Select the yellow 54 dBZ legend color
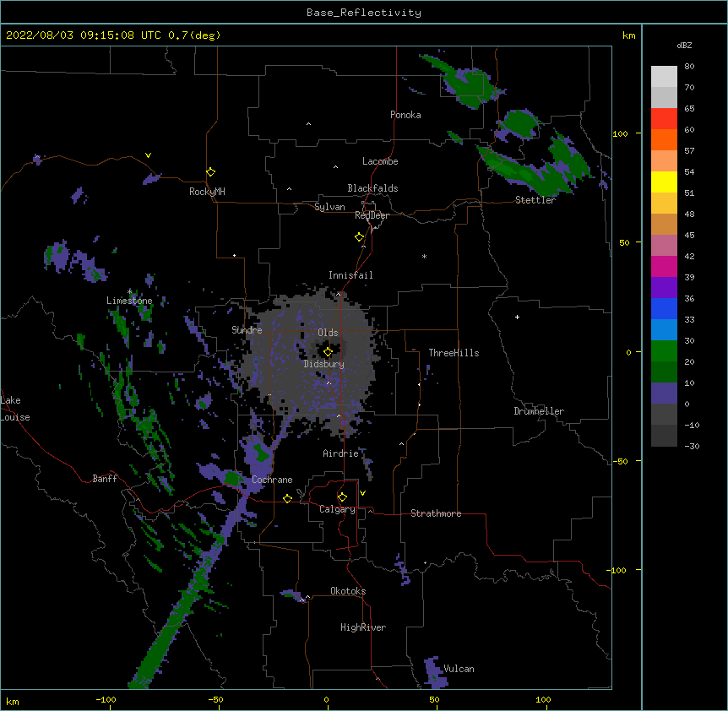Screen dimensions: 728x711 tap(664, 182)
